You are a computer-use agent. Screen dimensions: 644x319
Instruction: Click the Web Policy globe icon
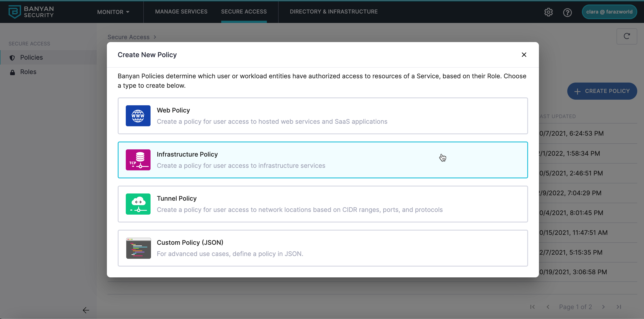point(138,116)
